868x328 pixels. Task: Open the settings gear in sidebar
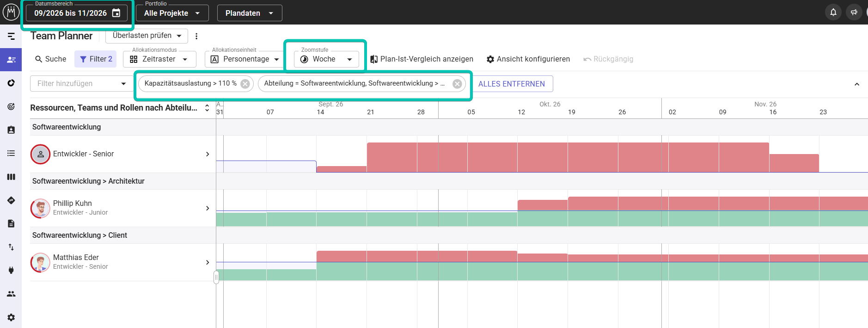(x=11, y=317)
